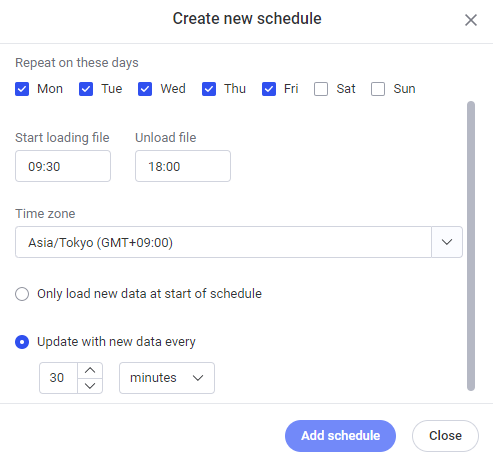Viewport: 493px width, 463px height.
Task: Decrease update interval with down arrow
Action: point(90,386)
